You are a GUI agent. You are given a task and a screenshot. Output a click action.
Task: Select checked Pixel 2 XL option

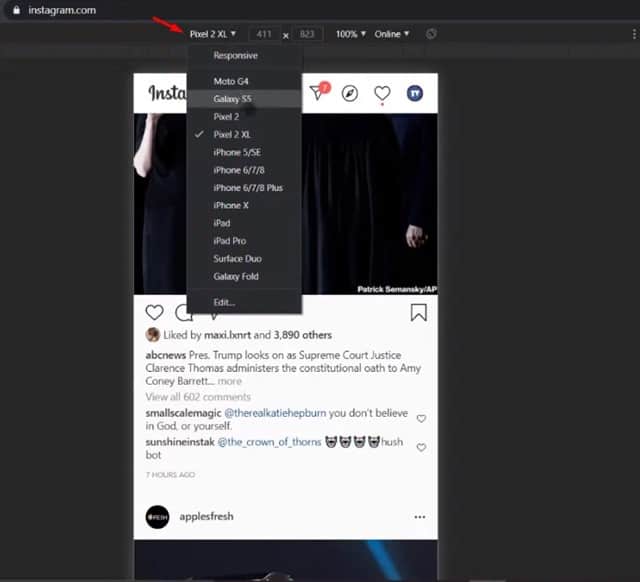(x=244, y=134)
